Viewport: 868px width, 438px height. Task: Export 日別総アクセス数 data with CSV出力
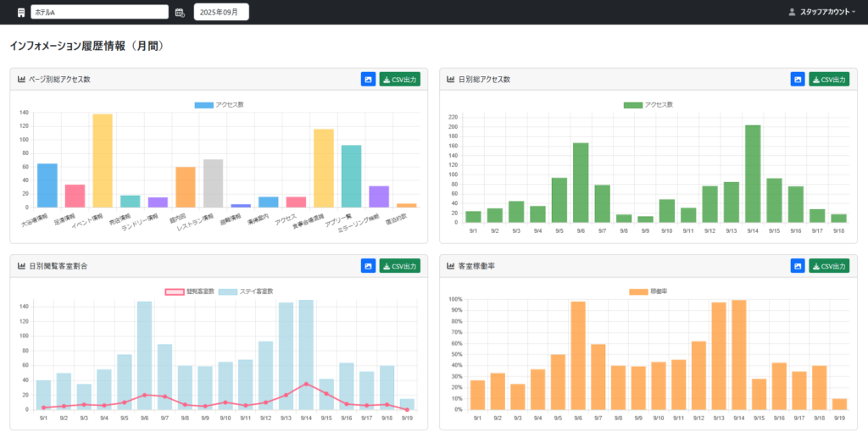(829, 79)
